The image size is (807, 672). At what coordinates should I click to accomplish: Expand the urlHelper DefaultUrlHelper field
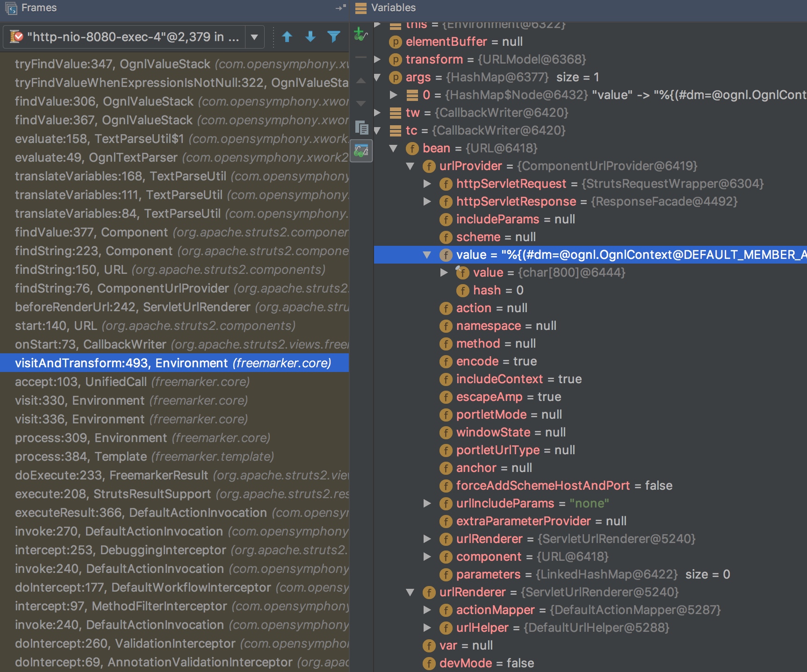pos(427,628)
